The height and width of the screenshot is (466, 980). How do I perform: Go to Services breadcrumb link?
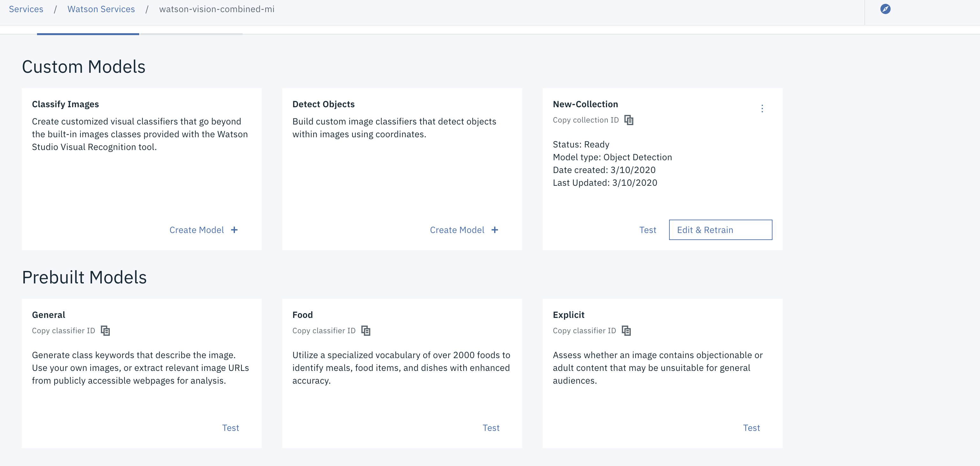26,9
